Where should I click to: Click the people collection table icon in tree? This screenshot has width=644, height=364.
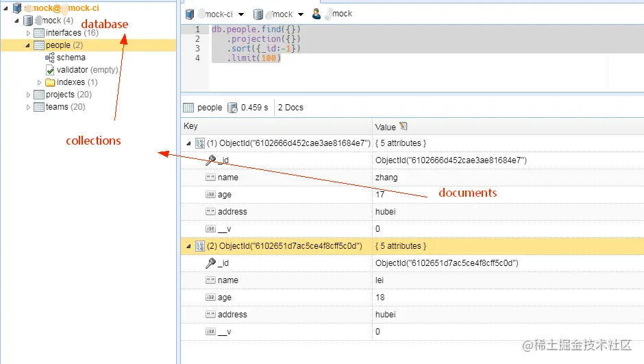pyautogui.click(x=39, y=45)
